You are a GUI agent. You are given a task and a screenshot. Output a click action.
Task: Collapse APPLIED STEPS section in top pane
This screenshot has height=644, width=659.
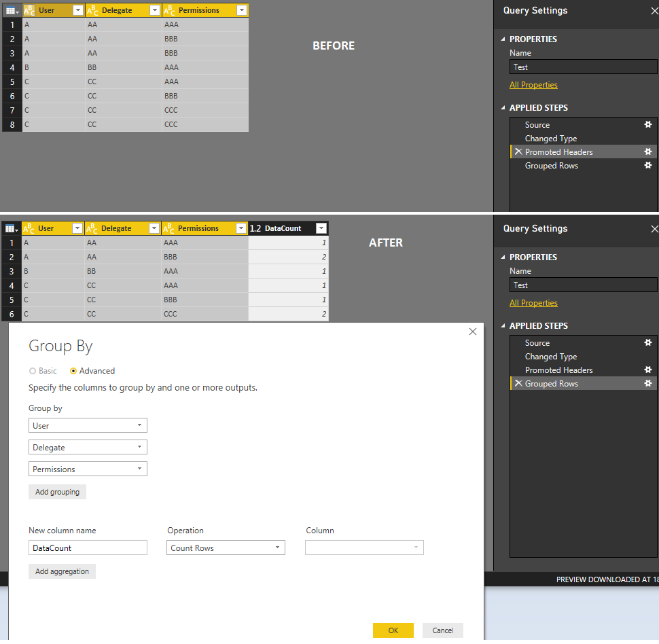pyautogui.click(x=503, y=108)
